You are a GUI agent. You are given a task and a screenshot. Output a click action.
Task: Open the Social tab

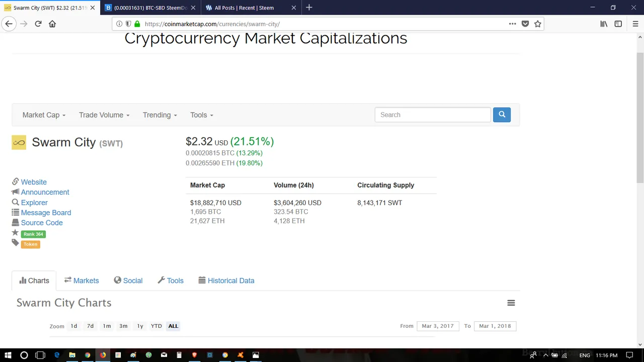128,281
